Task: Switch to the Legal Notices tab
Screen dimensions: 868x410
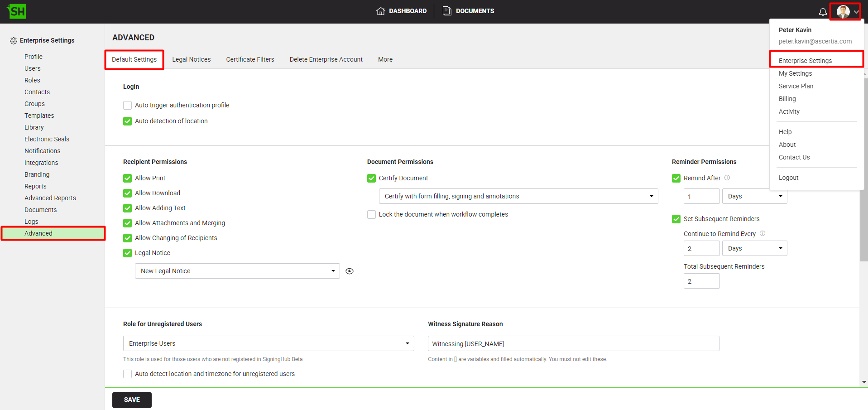Action: (191, 59)
